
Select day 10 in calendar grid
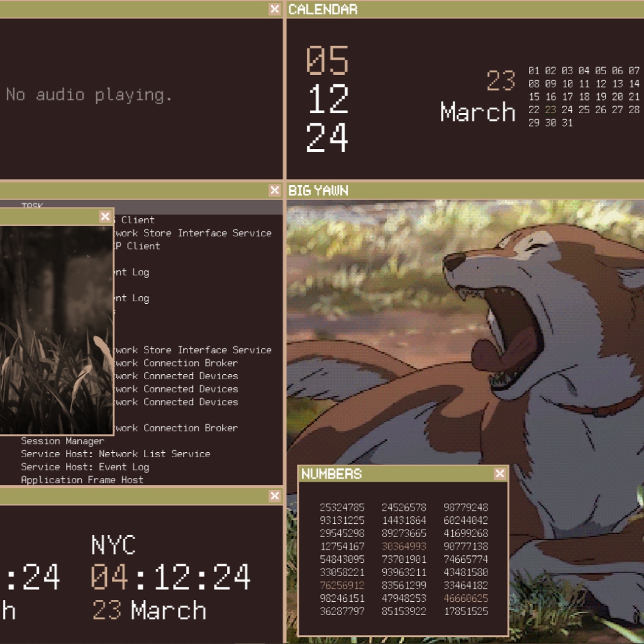tap(568, 84)
